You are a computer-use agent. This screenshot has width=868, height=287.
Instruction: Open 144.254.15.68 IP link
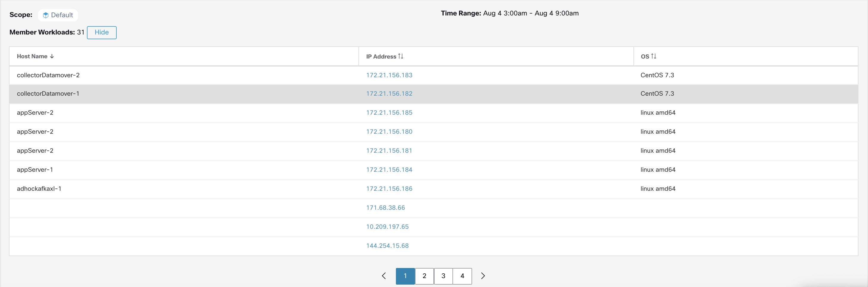pyautogui.click(x=387, y=246)
